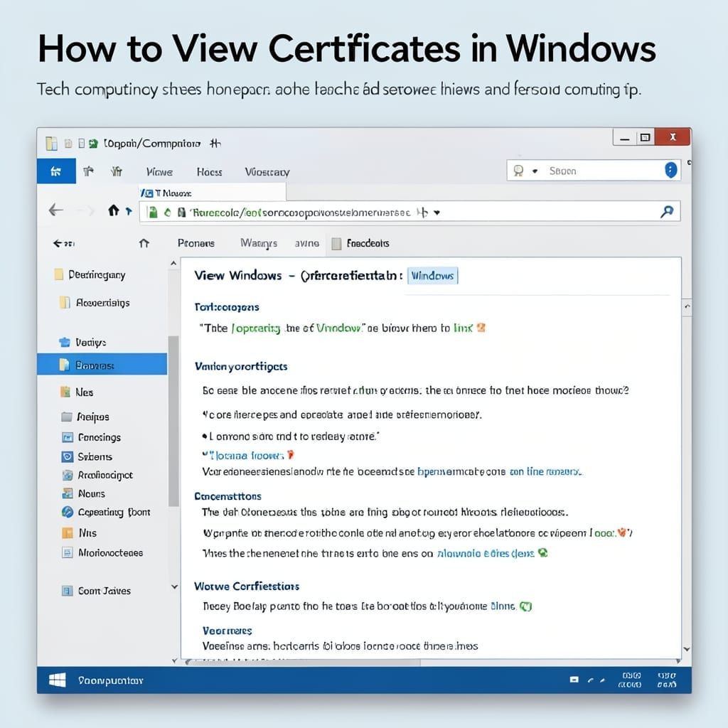Open the blue 'Tloœaa frooves' link
728x728 pixels.
pos(247,456)
